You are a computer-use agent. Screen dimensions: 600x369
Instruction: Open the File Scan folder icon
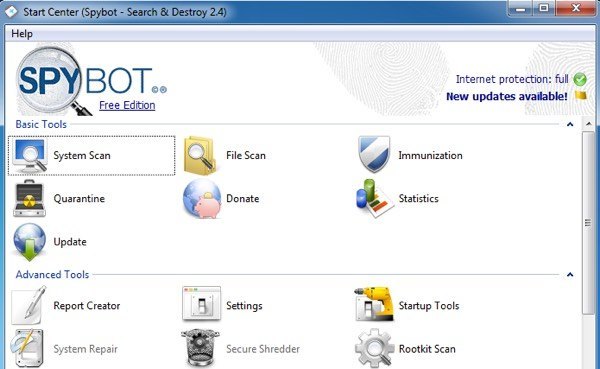point(200,156)
